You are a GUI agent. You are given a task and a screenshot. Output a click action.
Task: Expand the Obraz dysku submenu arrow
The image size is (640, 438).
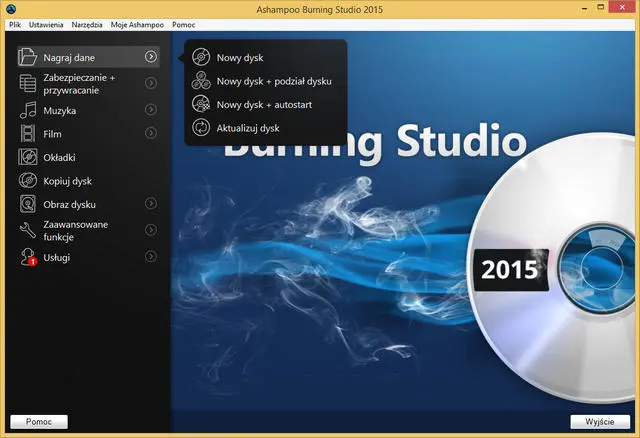coord(151,203)
